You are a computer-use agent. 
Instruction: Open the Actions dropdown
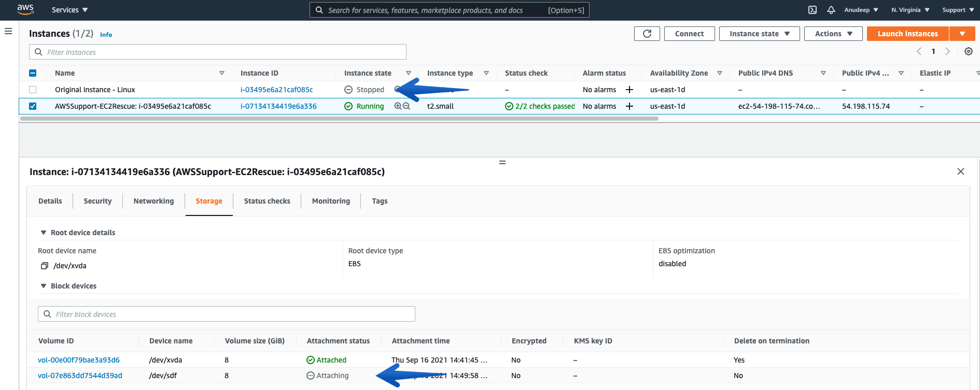[833, 34]
